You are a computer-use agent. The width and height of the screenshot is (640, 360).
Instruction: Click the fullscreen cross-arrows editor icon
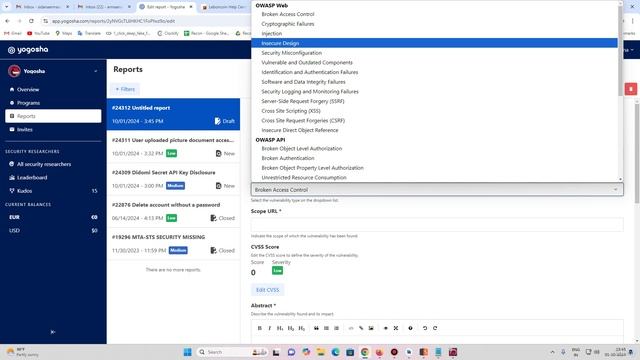(396, 328)
